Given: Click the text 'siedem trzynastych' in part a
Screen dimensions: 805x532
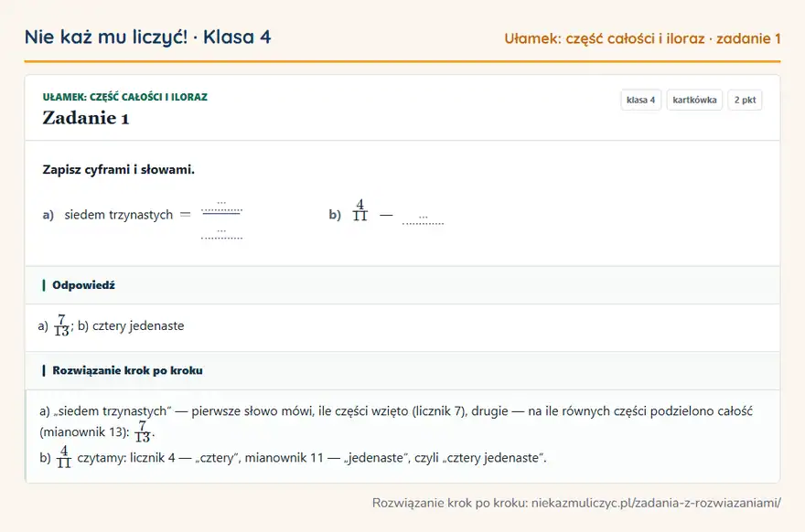Looking at the screenshot, I should click(119, 215).
